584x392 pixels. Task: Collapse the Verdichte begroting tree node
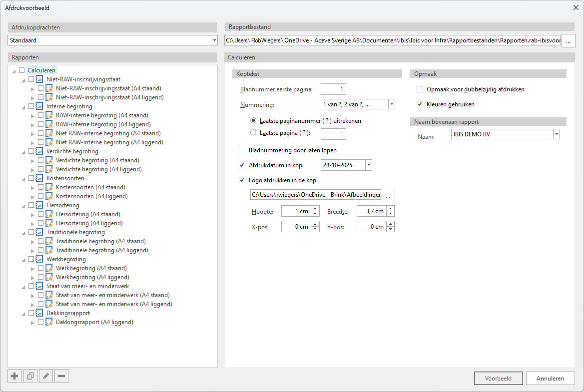tap(23, 151)
